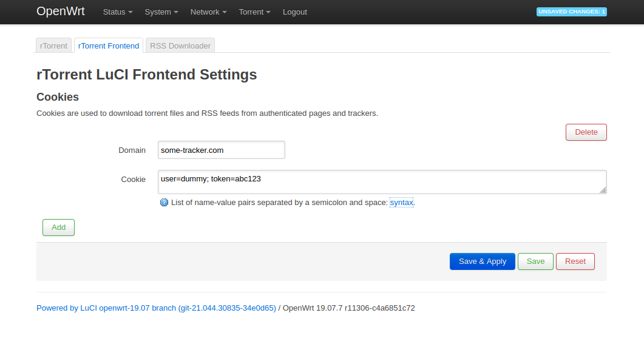The image size is (644, 344).
Task: Click the Save & Apply button
Action: coord(482,261)
